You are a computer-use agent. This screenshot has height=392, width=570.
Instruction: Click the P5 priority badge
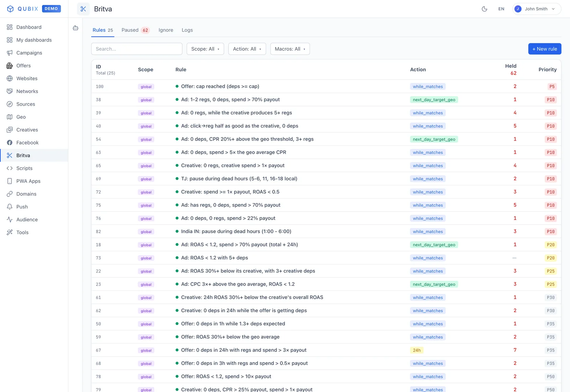(x=552, y=87)
